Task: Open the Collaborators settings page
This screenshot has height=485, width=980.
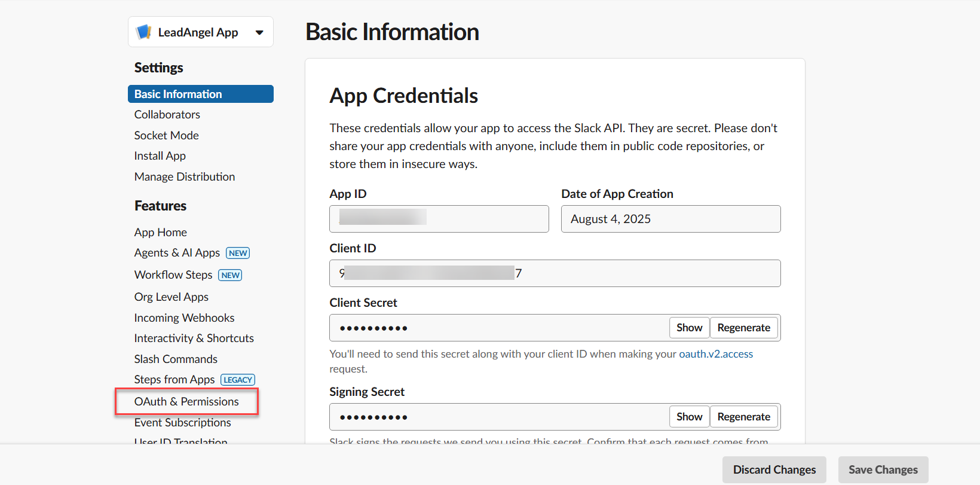Action: coord(167,114)
